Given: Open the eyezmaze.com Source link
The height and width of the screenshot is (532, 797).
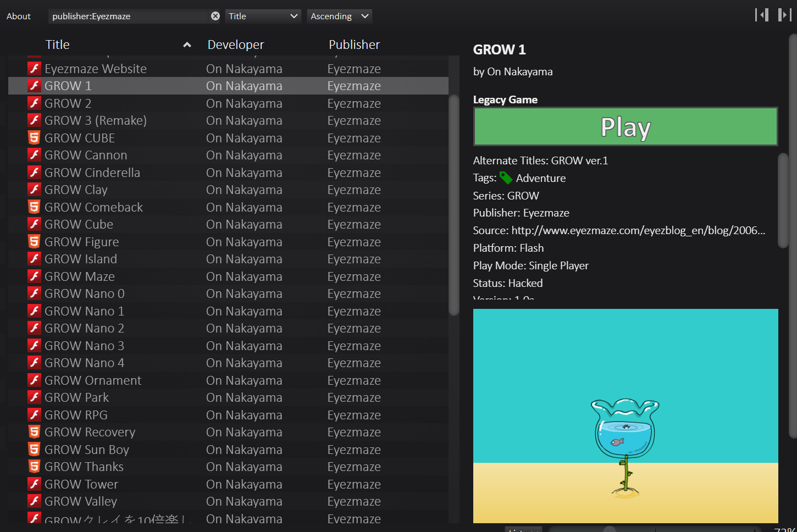Looking at the screenshot, I should (638, 230).
